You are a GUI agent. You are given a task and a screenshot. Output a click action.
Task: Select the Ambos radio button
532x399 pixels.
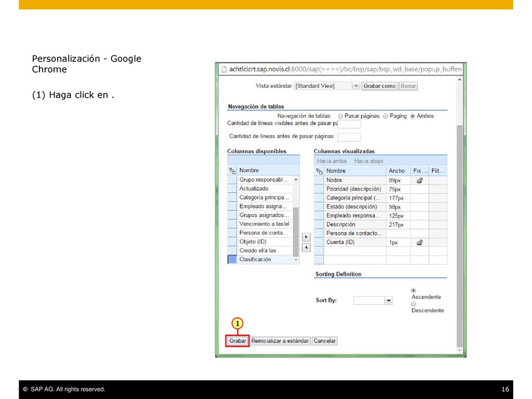413,116
